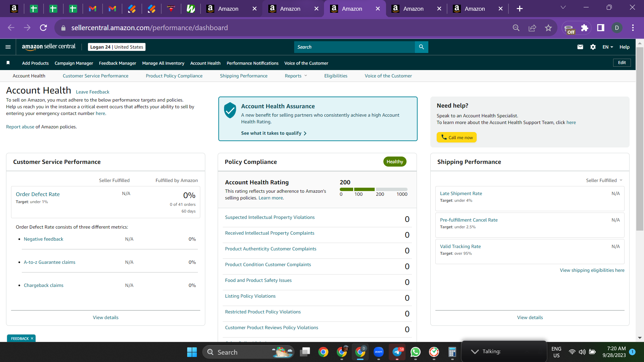This screenshot has width=644, height=362.
Task: Open the Seller Central hamburger menu
Action: coord(8,47)
